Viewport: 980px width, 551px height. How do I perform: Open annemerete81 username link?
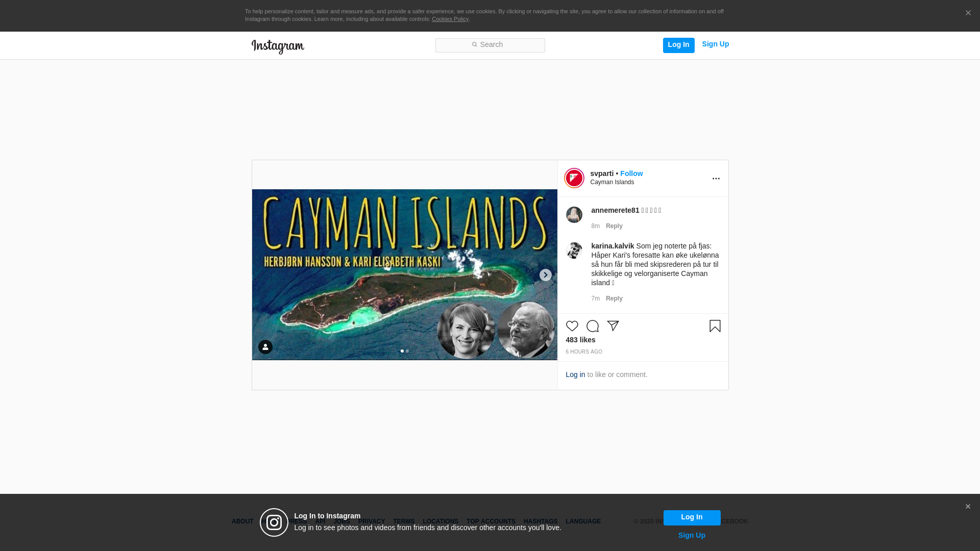point(615,210)
